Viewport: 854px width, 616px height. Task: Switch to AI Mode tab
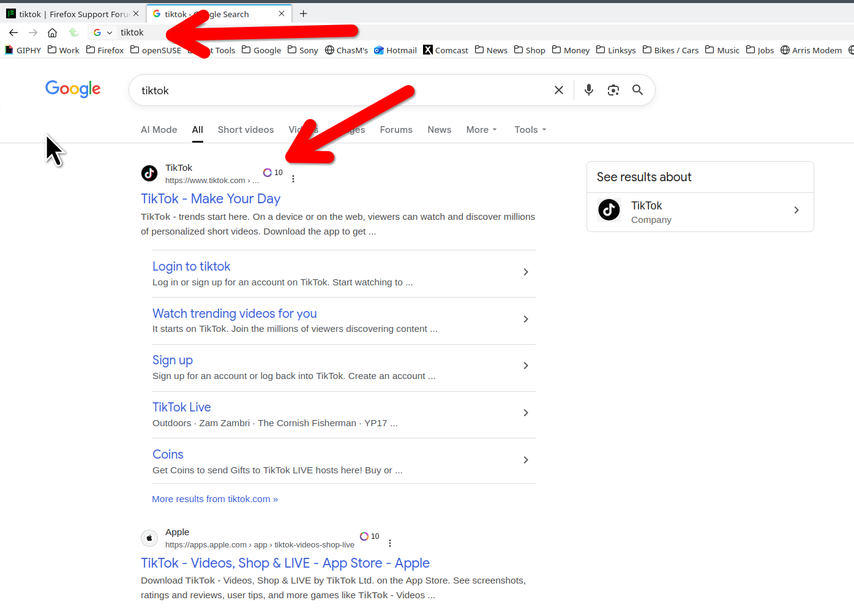(159, 130)
